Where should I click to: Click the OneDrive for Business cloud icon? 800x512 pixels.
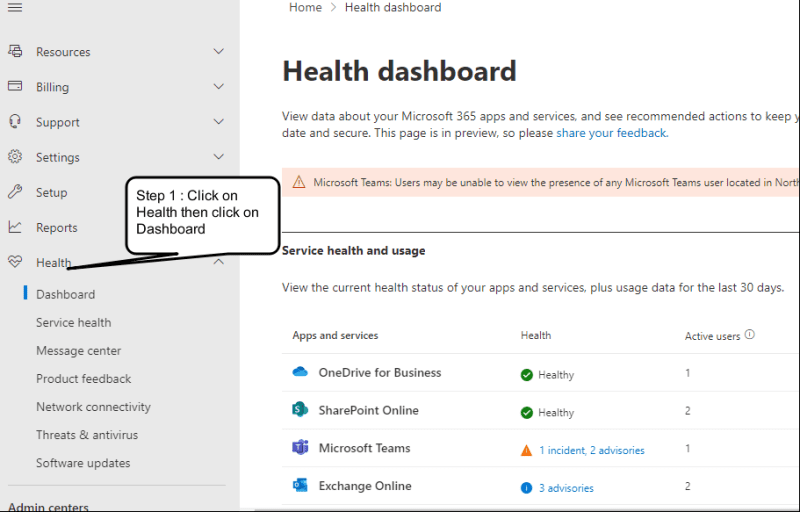300,372
